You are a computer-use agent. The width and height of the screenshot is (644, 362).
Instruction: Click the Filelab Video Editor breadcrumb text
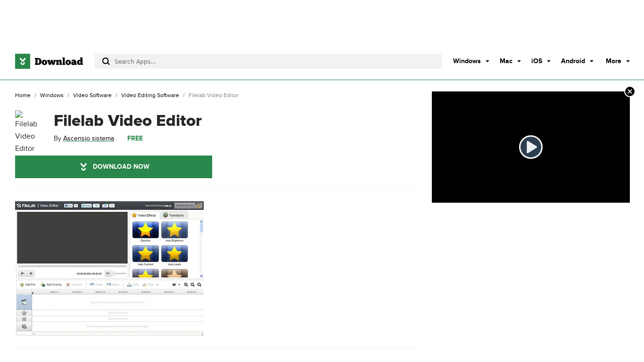click(214, 95)
